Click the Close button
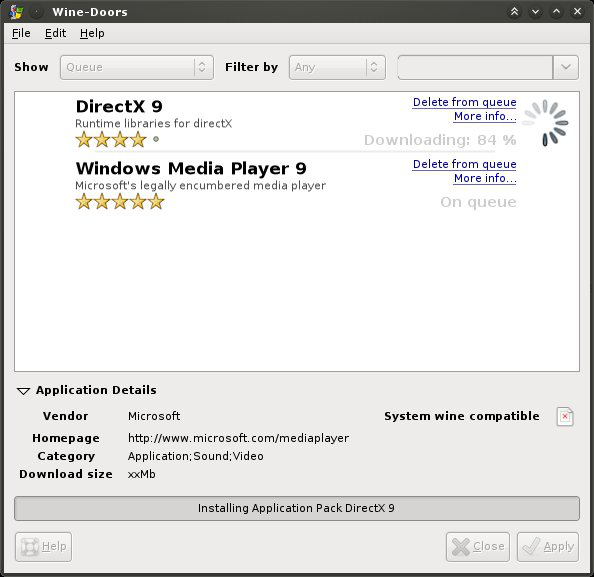 pyautogui.click(x=478, y=547)
